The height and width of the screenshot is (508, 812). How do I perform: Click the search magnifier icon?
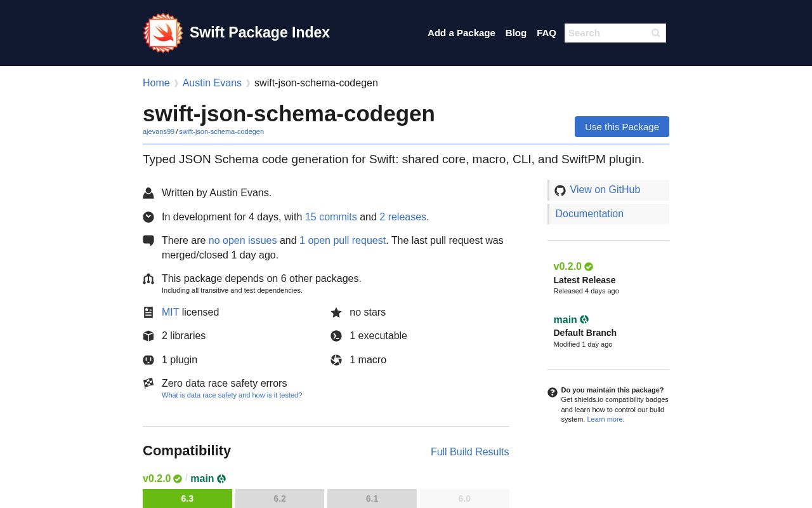[x=655, y=33]
